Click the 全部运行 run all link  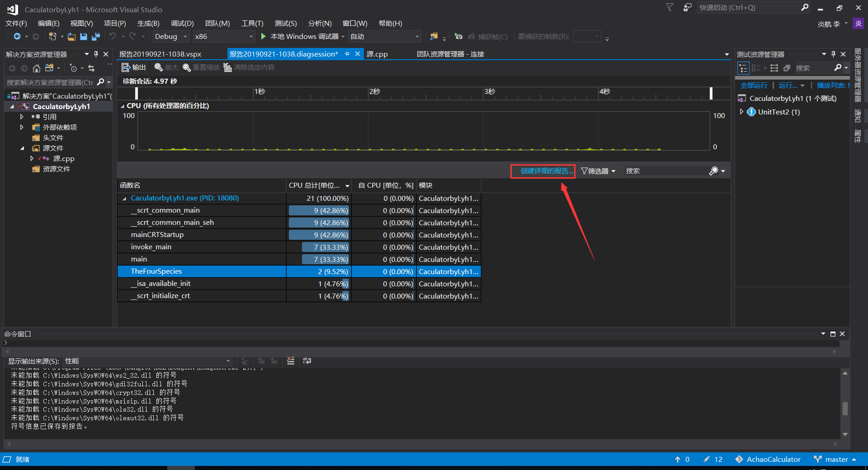[754, 85]
